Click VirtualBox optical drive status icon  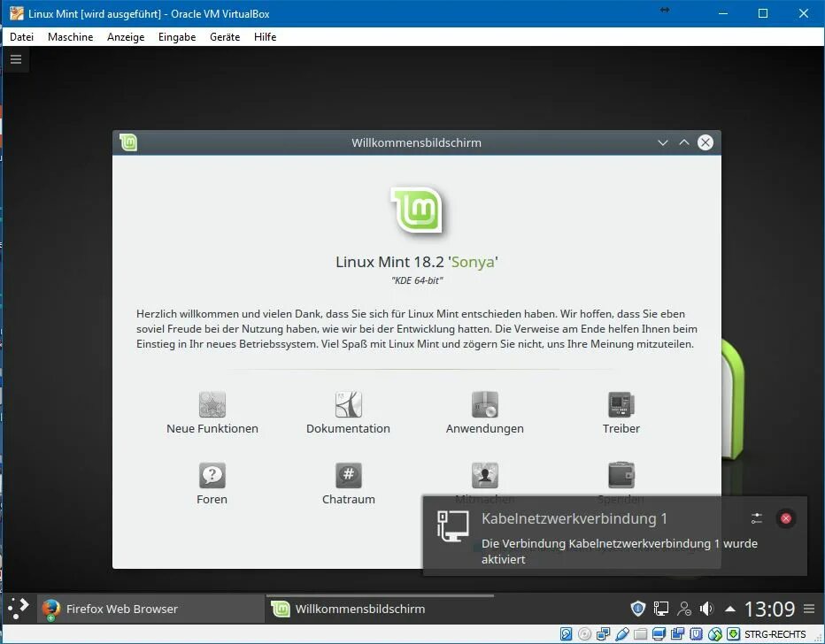pos(584,634)
